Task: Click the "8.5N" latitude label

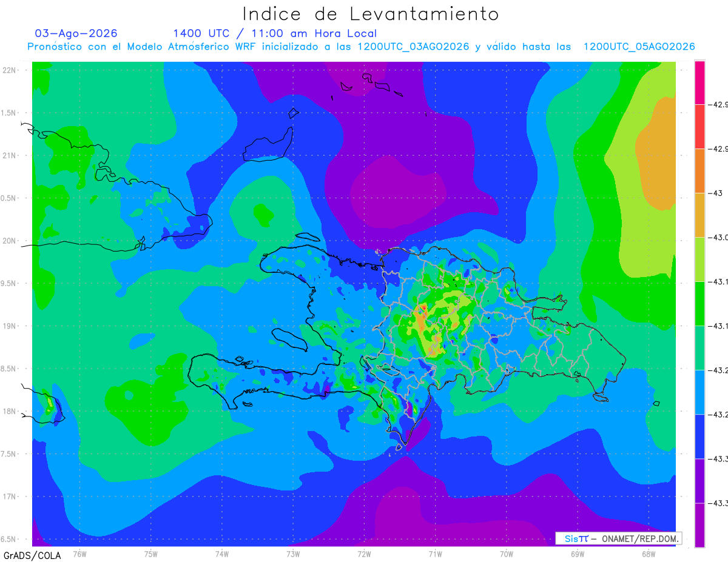Action: pos(9,369)
